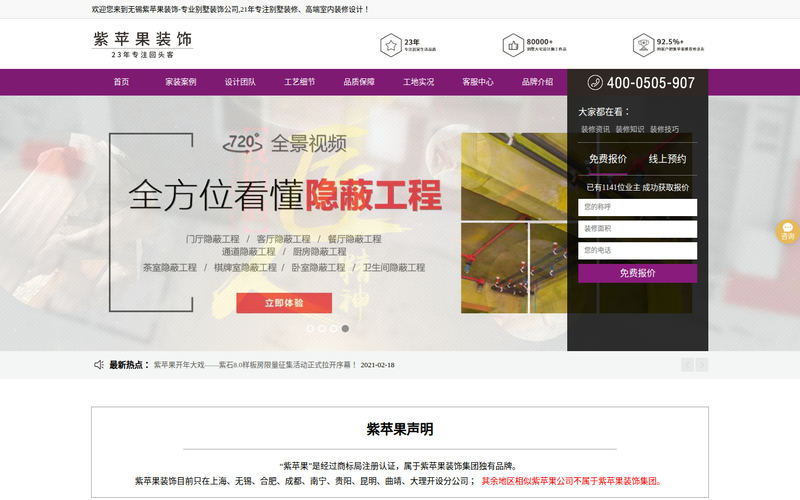This screenshot has height=500, width=800.
Task: Open 品质保障 menu item
Action: tap(359, 82)
